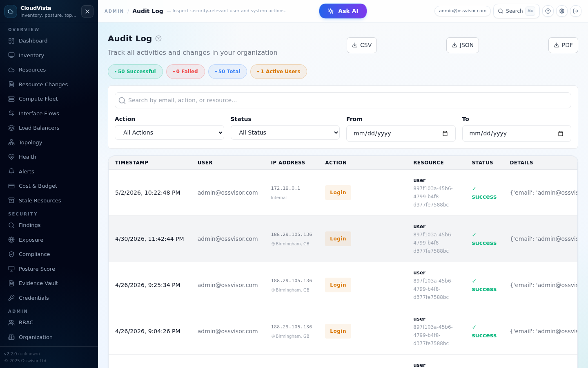This screenshot has height=368, width=588.
Task: Click the 1 Active Users chip
Action: 278,72
